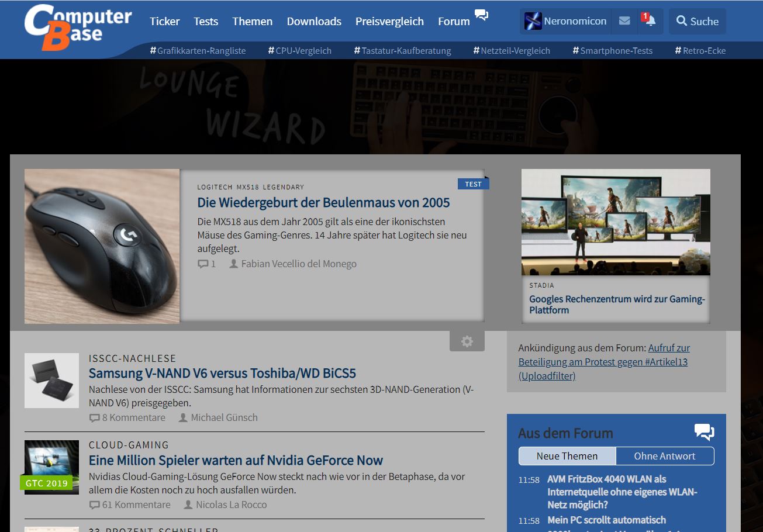
Task: Open the #Netzteil-Vergleich link
Action: point(512,51)
